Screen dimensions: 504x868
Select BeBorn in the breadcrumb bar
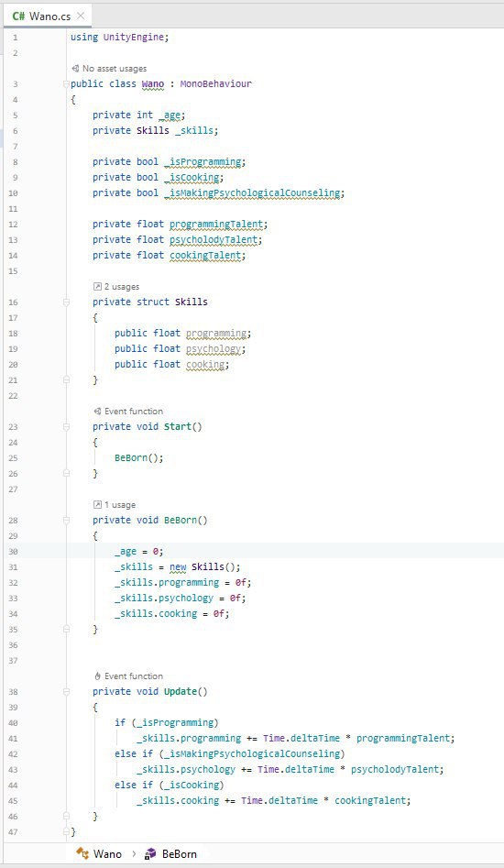click(180, 854)
